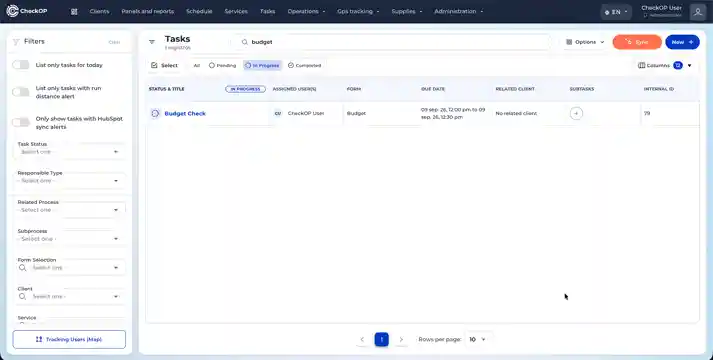
Task: Click the search magnifier icon in search bar
Action: [x=245, y=42]
